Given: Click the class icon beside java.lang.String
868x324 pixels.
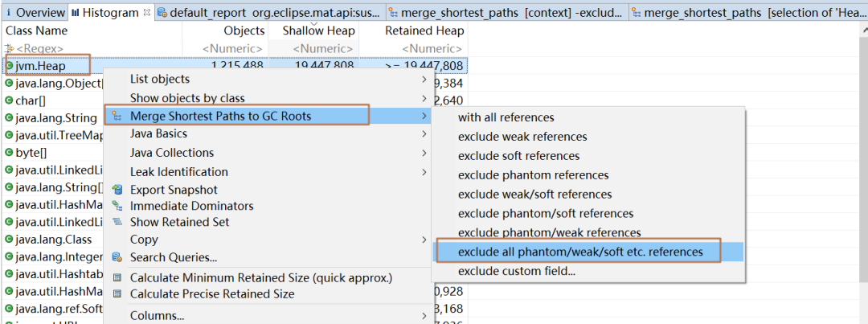Looking at the screenshot, I should (9, 117).
